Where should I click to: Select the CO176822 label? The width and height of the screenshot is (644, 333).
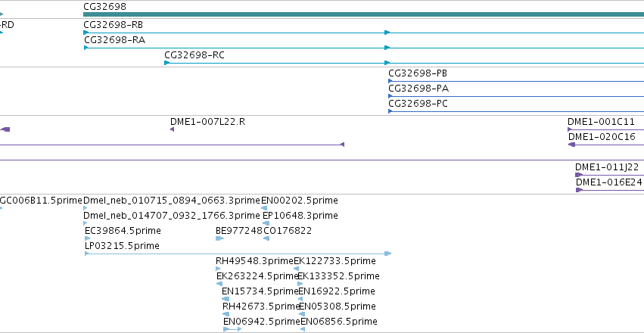pos(288,231)
